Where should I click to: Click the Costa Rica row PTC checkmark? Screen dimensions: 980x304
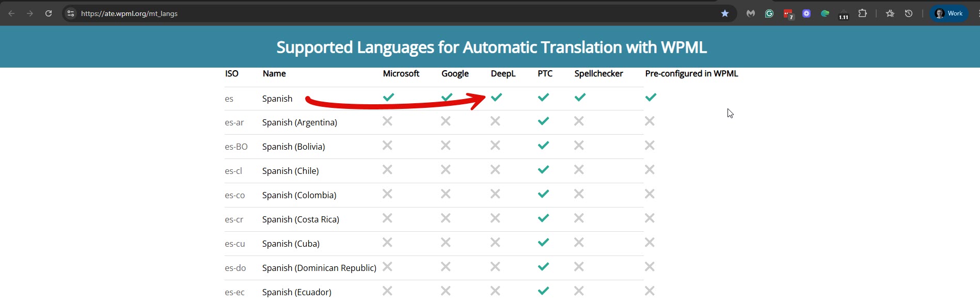543,218
